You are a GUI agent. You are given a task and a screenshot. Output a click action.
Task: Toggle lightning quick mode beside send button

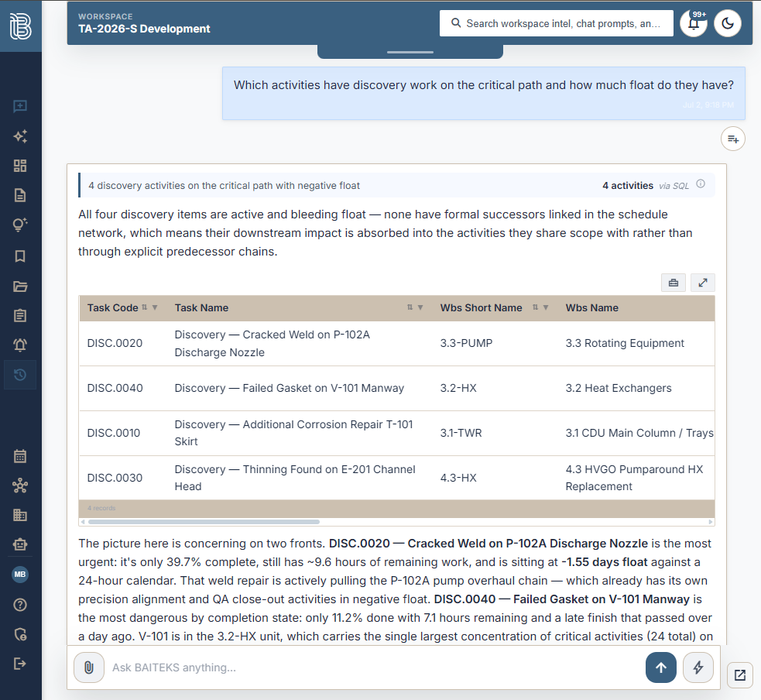[x=698, y=667]
